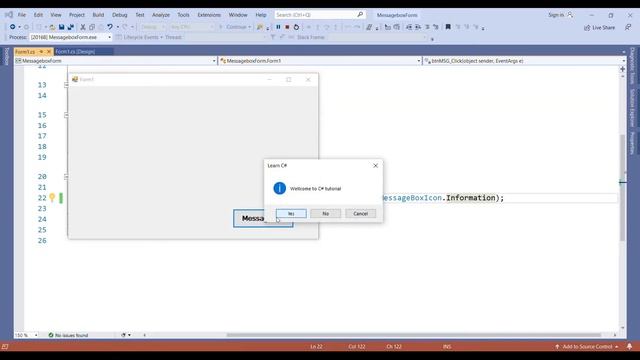640x360 pixels.
Task: Open the Tools menu
Action: tap(183, 15)
